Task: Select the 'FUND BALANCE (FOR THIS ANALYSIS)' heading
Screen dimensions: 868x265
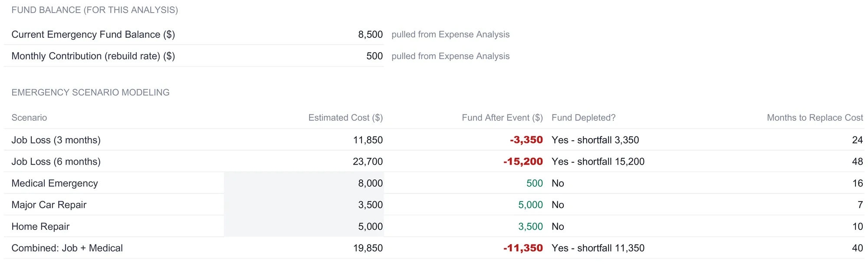Action: coord(95,10)
